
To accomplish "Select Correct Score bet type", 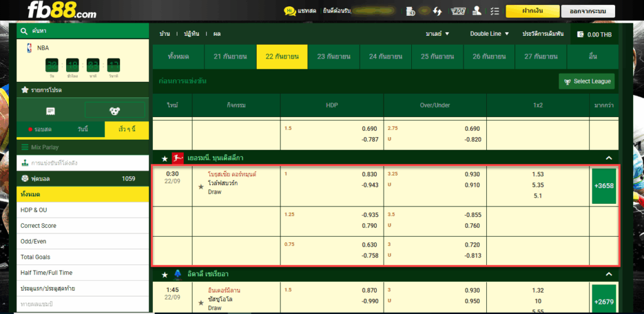I will [x=82, y=226].
